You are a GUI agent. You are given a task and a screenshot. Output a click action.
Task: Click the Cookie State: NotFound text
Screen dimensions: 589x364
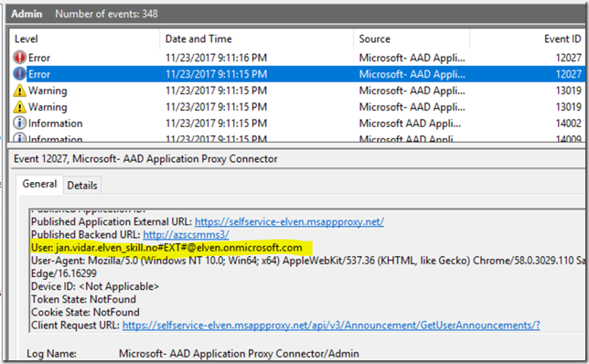[85, 312]
